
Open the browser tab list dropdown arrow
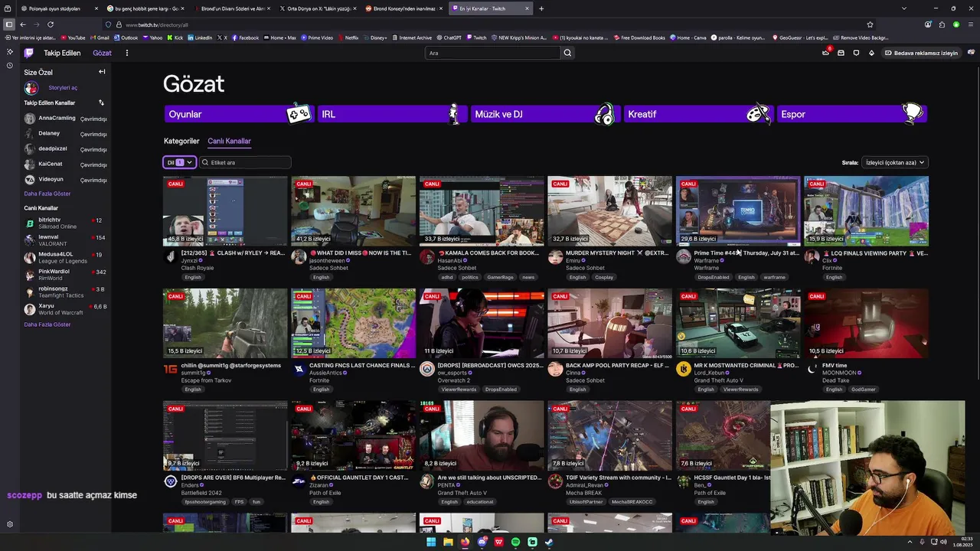tap(904, 8)
